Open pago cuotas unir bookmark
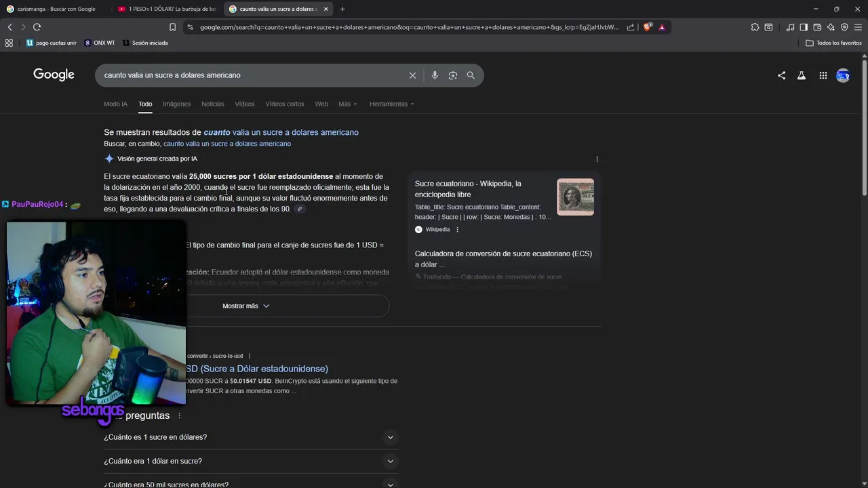 coord(52,43)
